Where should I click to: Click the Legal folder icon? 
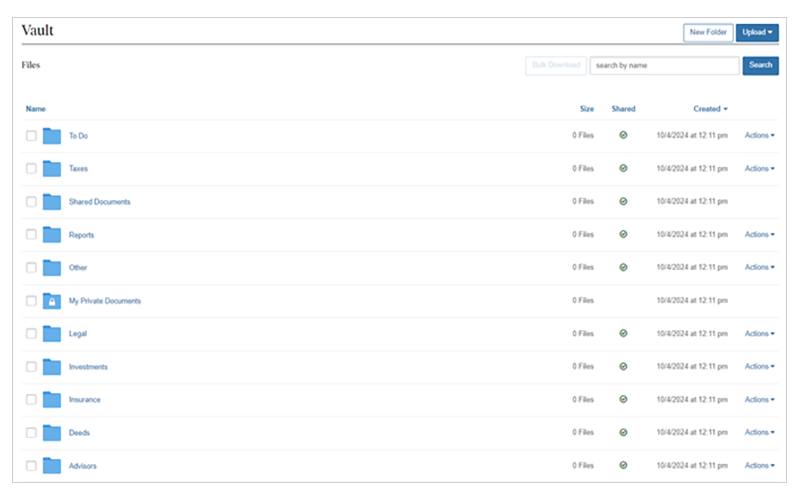coord(52,334)
